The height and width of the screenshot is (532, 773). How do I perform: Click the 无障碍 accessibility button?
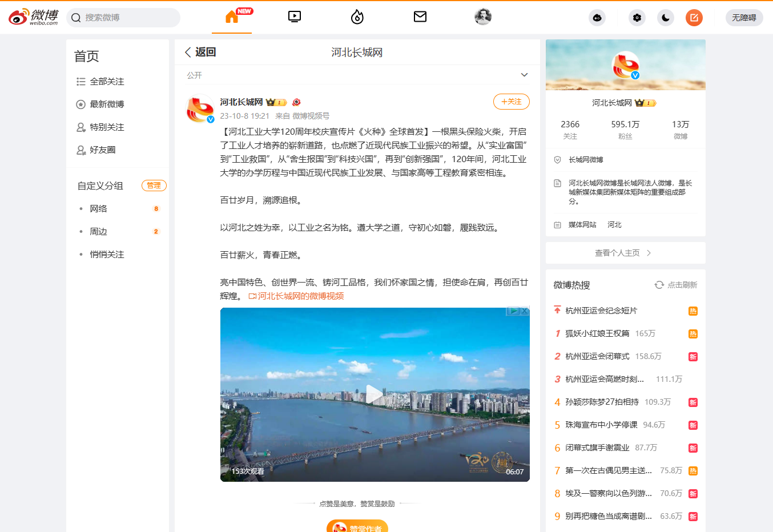pyautogui.click(x=744, y=18)
